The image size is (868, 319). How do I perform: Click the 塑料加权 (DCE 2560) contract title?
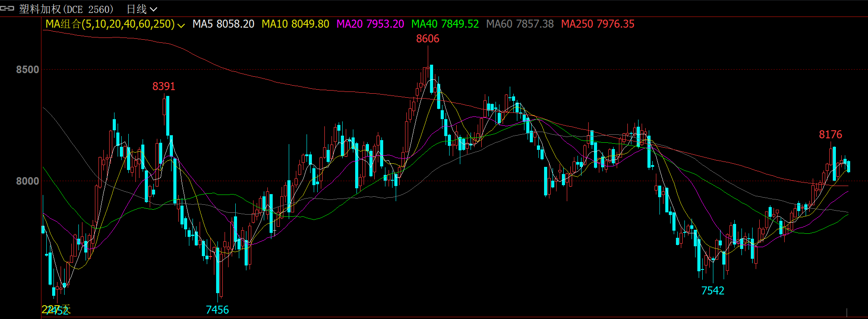(x=66, y=9)
